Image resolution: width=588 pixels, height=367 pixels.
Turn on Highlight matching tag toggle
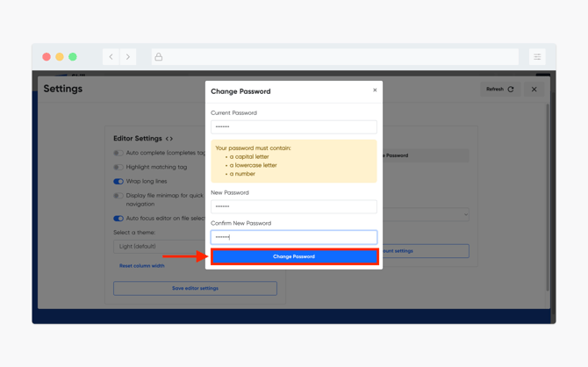pyautogui.click(x=118, y=167)
